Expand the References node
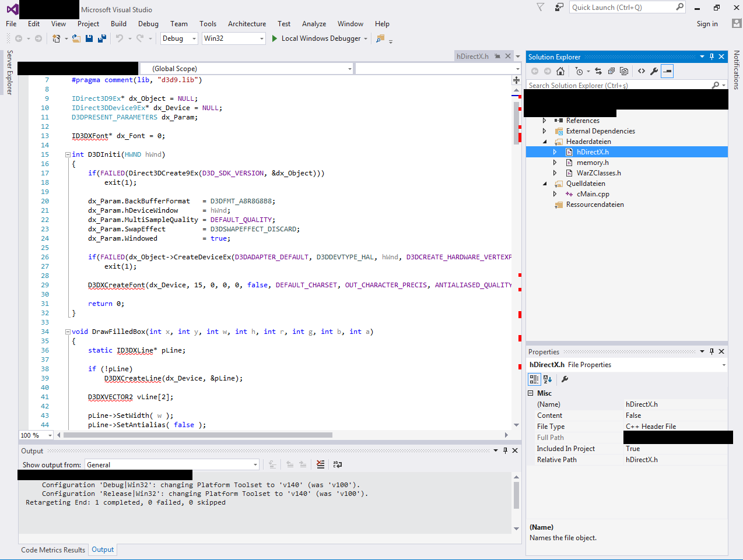The height and width of the screenshot is (560, 743). click(545, 121)
